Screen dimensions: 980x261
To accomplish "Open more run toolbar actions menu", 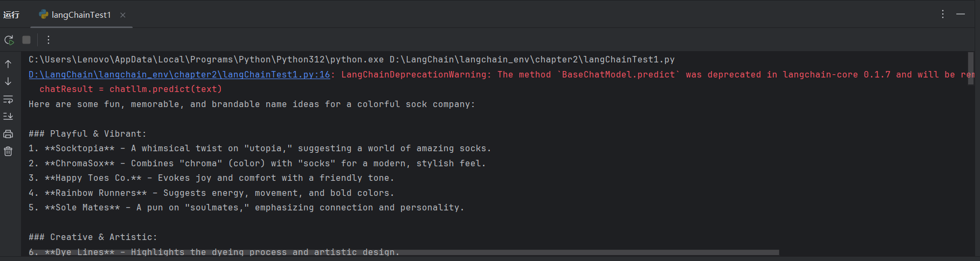I will coord(48,40).
